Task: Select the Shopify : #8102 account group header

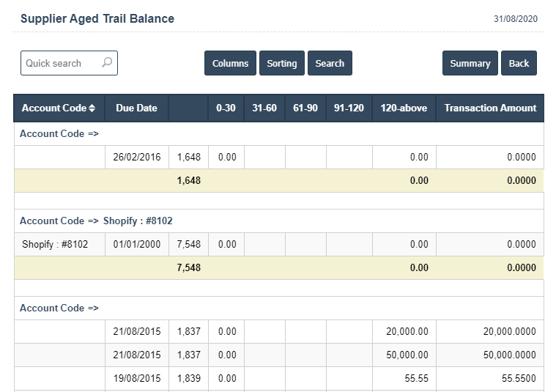Action: pos(96,221)
